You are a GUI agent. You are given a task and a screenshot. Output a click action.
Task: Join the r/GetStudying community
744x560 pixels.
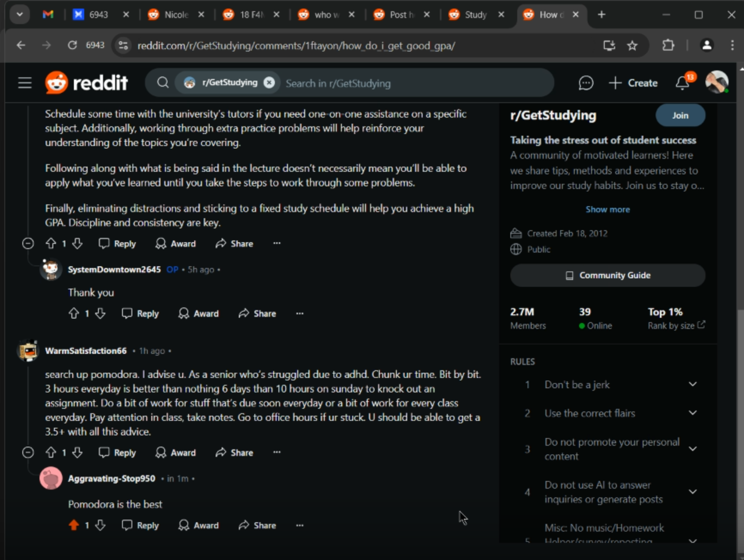(x=680, y=115)
